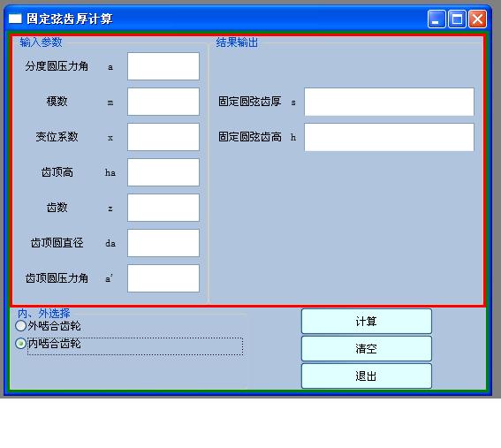
Task: Click the 齿数 z input field
Action: [x=163, y=208]
